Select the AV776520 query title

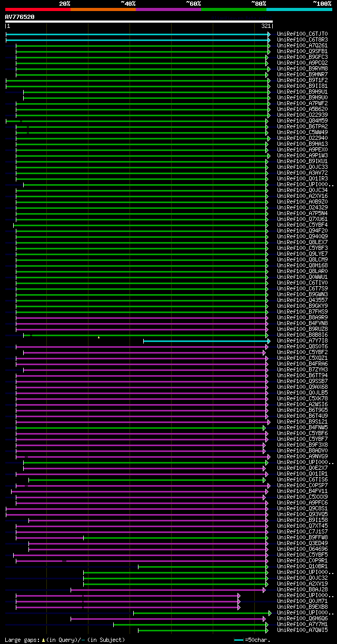pyautogui.click(x=20, y=17)
